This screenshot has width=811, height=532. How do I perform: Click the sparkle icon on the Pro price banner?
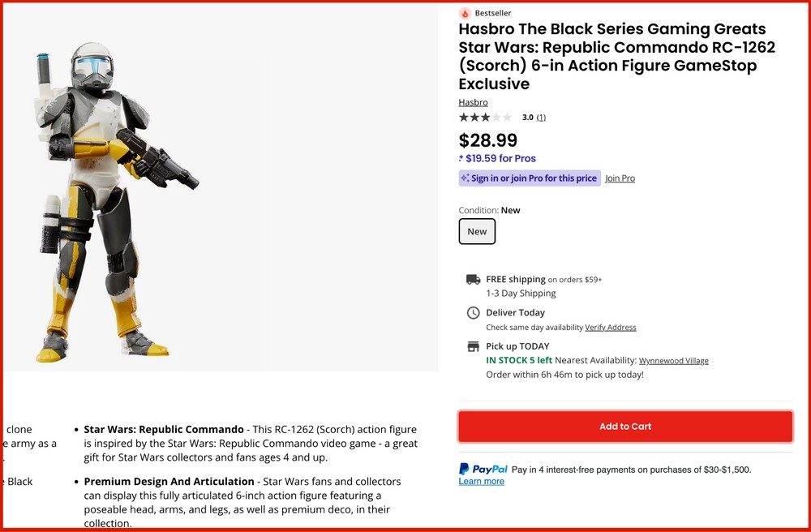[x=464, y=178]
